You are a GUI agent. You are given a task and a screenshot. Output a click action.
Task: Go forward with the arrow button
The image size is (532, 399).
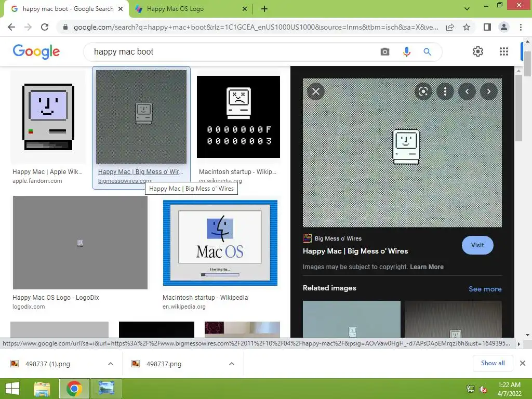point(28,27)
